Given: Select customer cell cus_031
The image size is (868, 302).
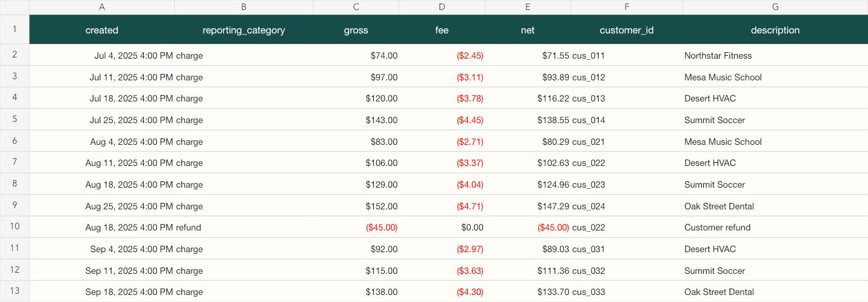Looking at the screenshot, I should click(x=627, y=249).
